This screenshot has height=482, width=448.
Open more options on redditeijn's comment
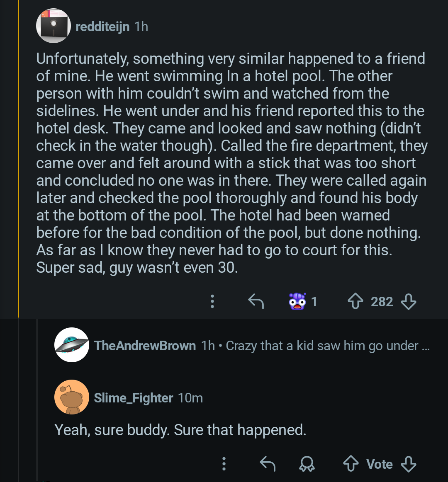tap(212, 301)
